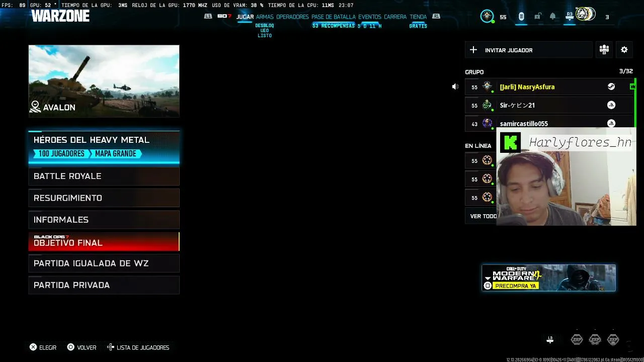
Task: Switch to the CARRERA tab
Action: coord(395,17)
